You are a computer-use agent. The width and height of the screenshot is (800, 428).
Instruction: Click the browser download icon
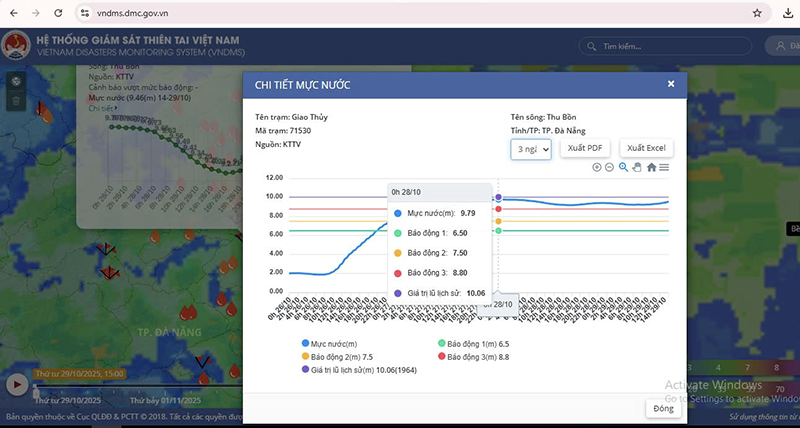click(x=785, y=13)
